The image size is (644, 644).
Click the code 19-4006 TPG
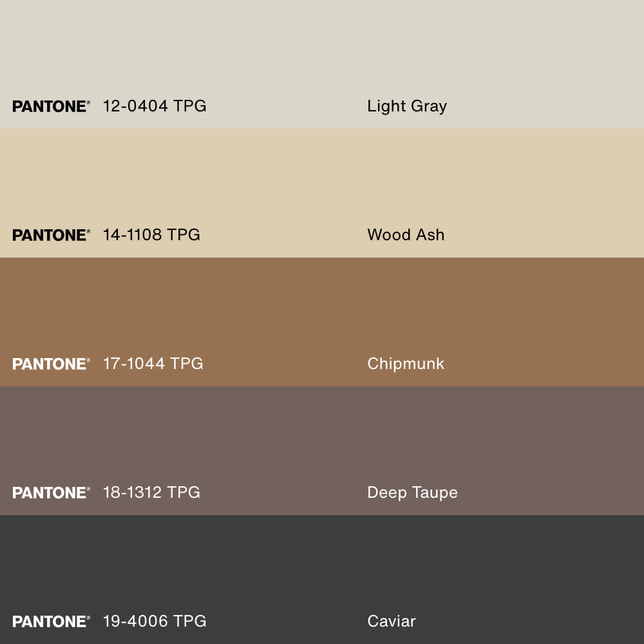coord(155,621)
